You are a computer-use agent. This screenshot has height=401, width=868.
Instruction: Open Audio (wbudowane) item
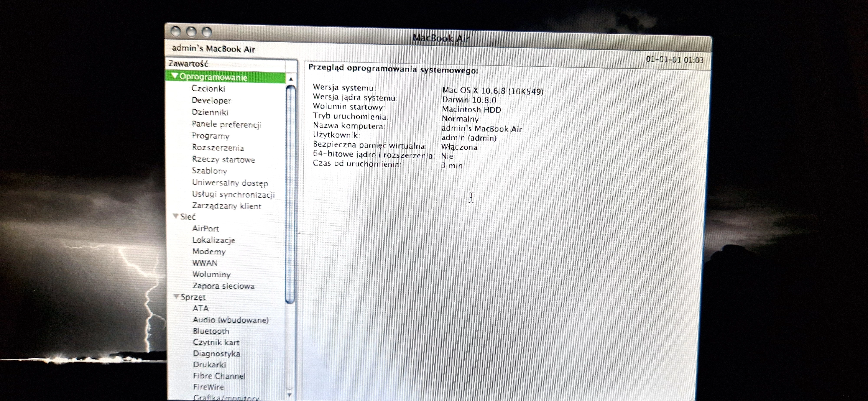(x=231, y=320)
